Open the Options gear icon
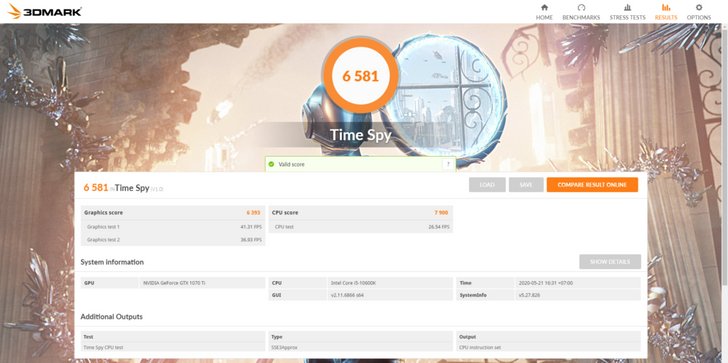728x363 pixels. [699, 7]
